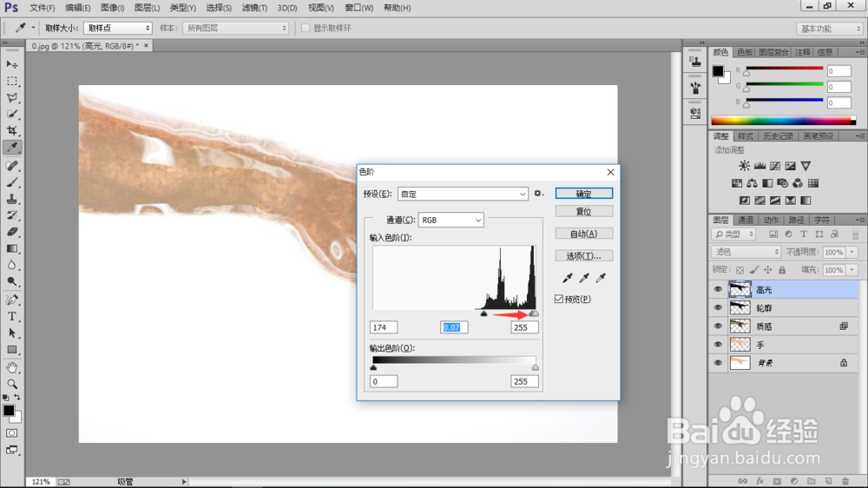Hide the 质感 layer
This screenshot has height=488, width=868.
(718, 326)
